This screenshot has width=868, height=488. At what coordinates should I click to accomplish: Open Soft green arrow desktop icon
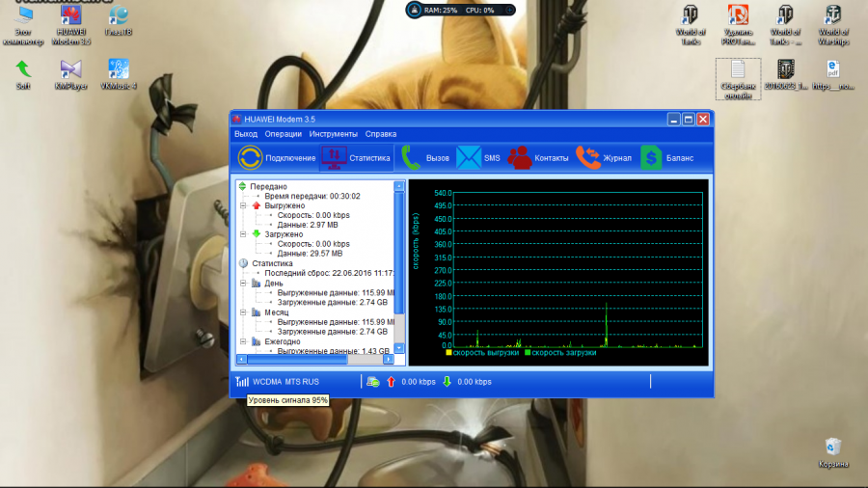[23, 74]
